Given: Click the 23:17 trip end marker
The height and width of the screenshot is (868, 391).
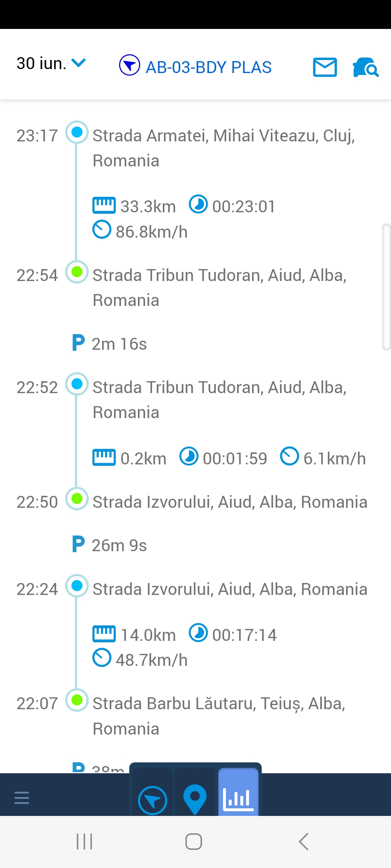Looking at the screenshot, I should 77,132.
